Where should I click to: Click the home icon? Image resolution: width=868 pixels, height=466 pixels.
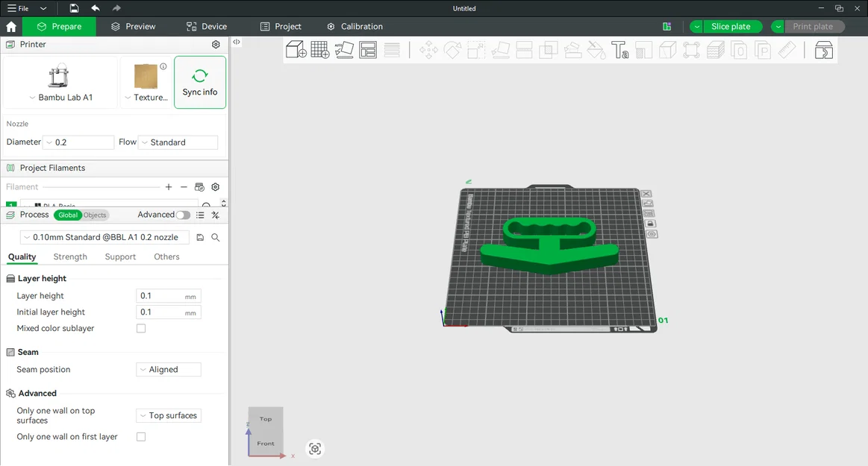(x=11, y=27)
